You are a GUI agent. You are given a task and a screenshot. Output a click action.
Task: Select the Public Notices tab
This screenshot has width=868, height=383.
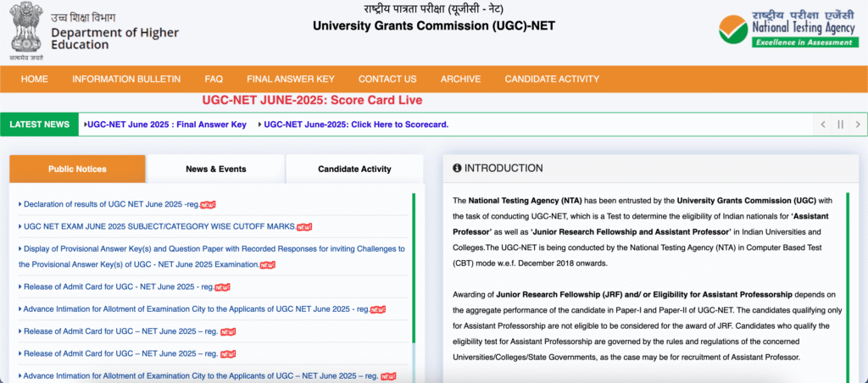[x=77, y=169]
